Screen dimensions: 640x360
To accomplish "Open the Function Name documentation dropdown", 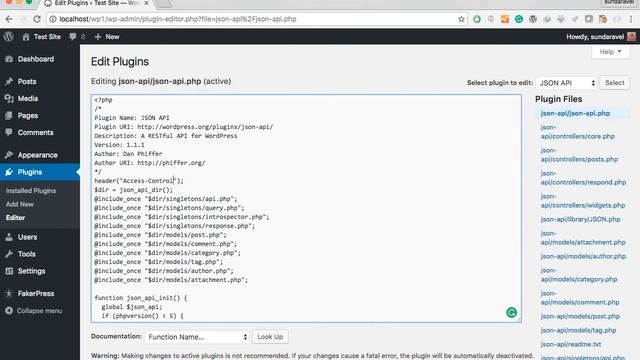I will pyautogui.click(x=196, y=337).
